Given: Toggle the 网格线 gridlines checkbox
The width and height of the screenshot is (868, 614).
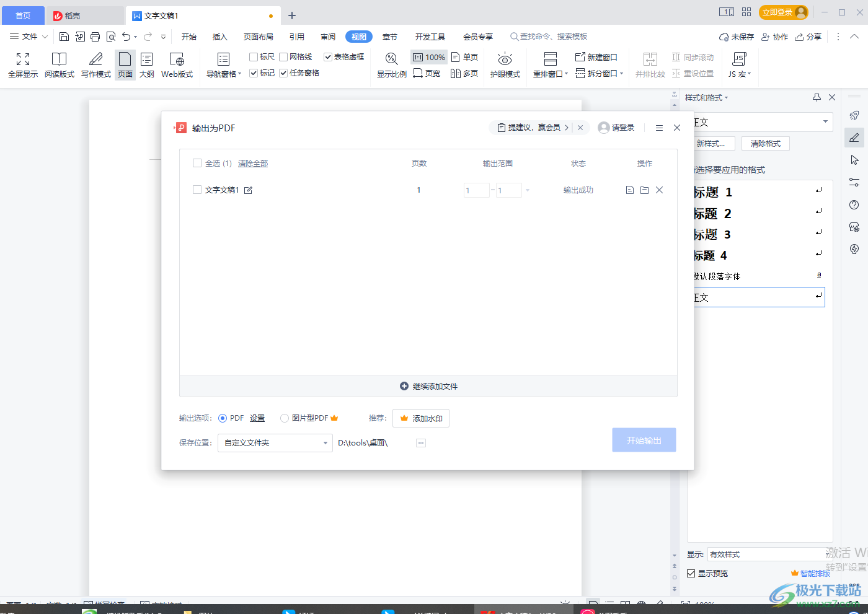Looking at the screenshot, I should (283, 57).
